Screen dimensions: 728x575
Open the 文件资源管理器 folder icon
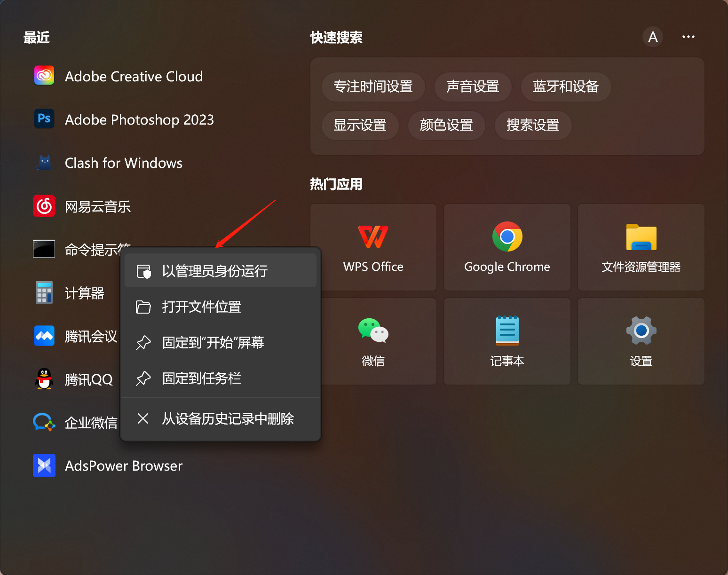(x=641, y=237)
